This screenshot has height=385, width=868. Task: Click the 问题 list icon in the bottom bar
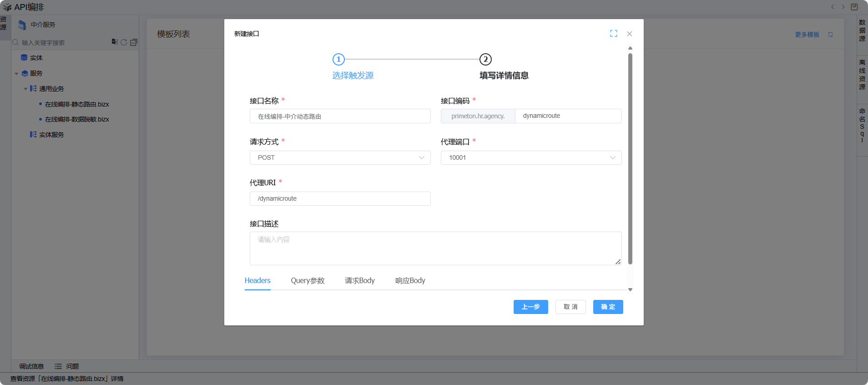[58, 366]
